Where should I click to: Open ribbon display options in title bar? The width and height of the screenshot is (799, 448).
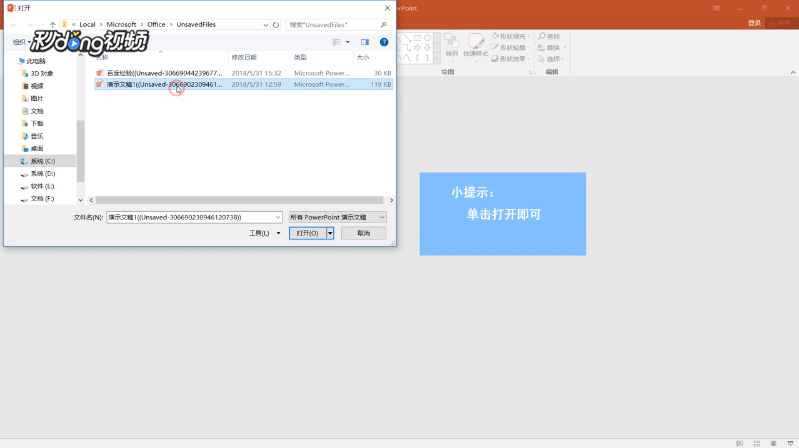click(716, 8)
